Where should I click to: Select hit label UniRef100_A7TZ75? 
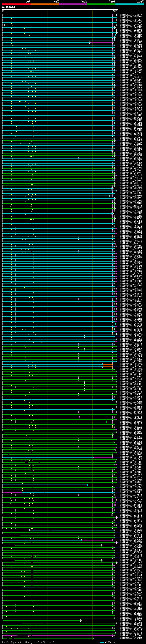(131, 299)
